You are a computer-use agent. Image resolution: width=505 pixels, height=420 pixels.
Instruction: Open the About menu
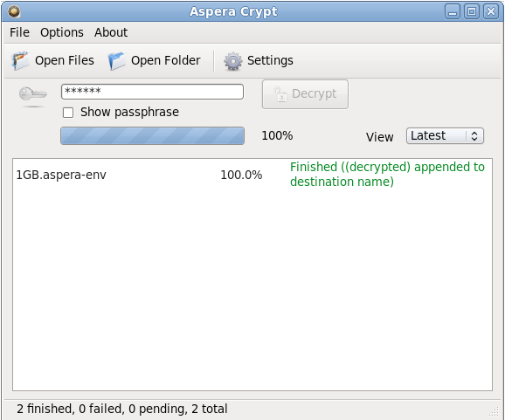click(x=111, y=32)
